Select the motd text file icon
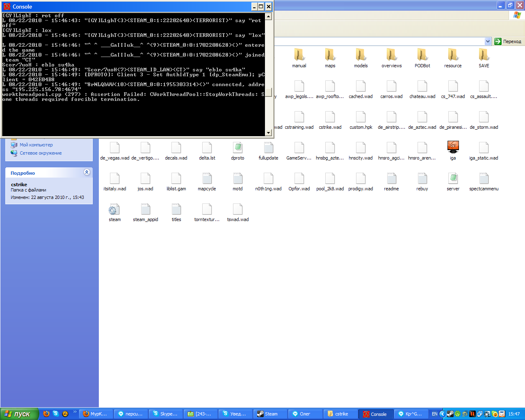 pyautogui.click(x=237, y=178)
